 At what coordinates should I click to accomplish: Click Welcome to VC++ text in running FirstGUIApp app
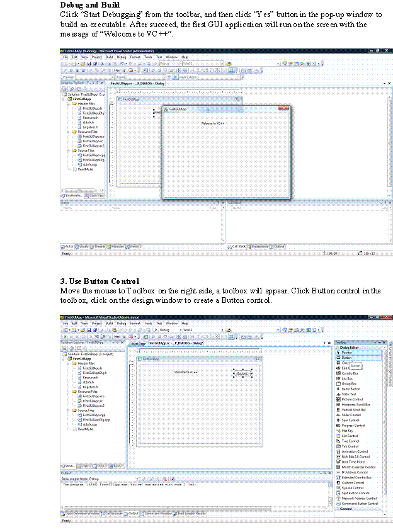(x=213, y=123)
